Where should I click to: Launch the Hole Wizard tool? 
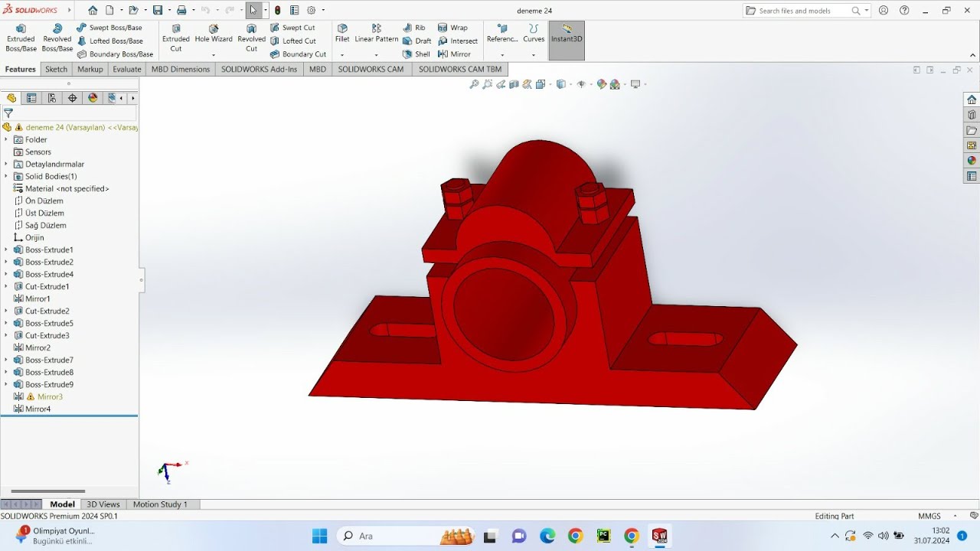pyautogui.click(x=214, y=34)
